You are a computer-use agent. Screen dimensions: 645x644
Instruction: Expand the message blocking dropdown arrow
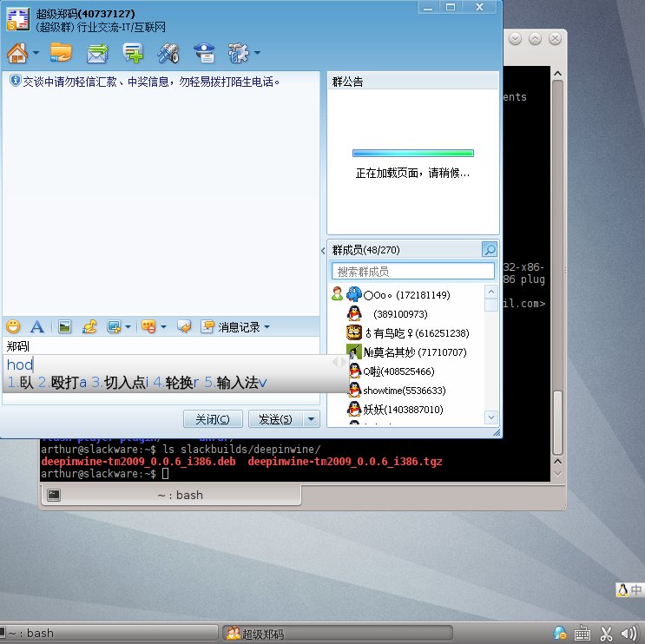click(x=164, y=327)
